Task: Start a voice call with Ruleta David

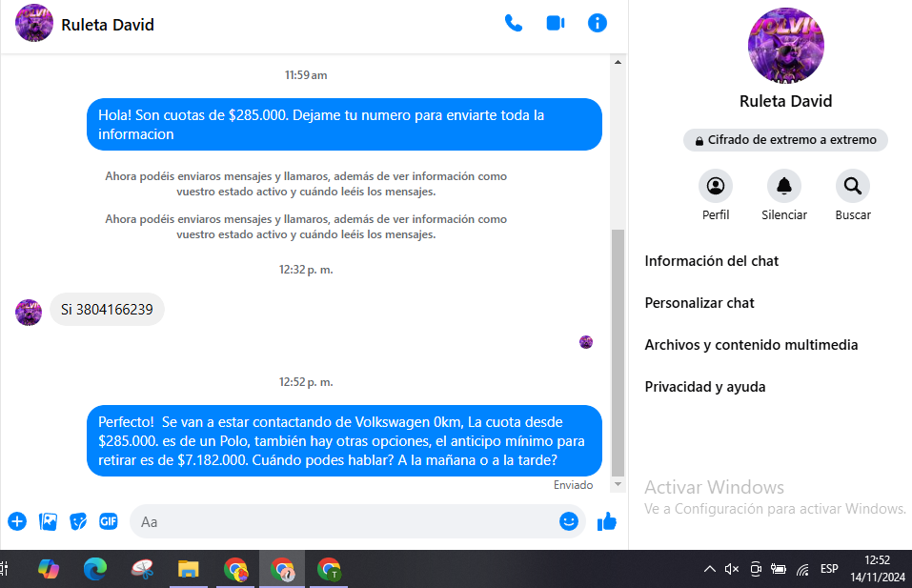Action: pyautogui.click(x=514, y=24)
